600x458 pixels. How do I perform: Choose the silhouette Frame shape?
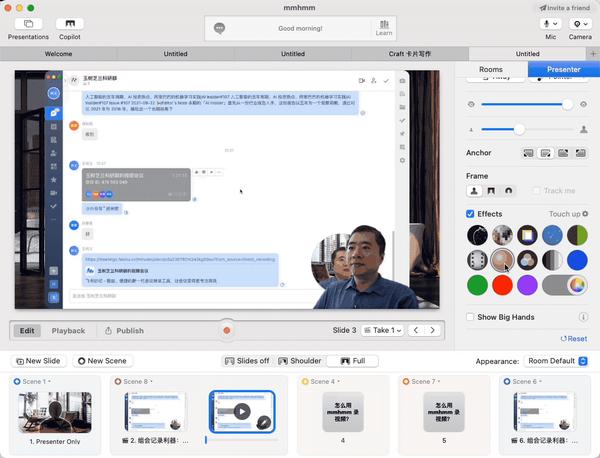(x=474, y=191)
